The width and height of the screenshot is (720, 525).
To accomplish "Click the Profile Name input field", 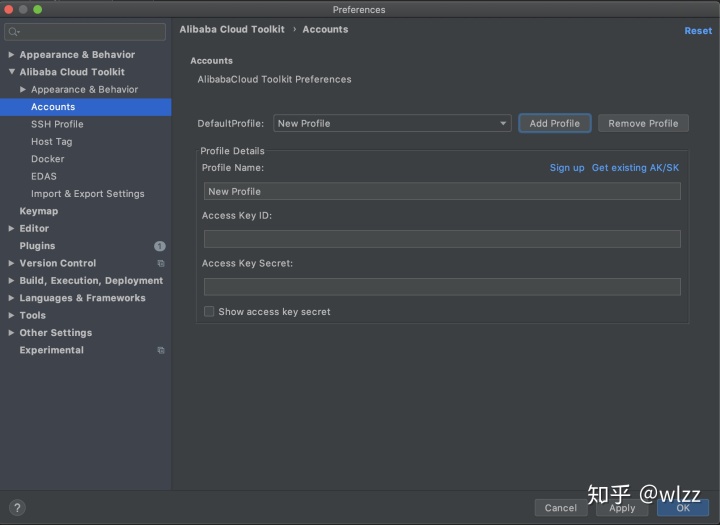I will click(x=442, y=191).
